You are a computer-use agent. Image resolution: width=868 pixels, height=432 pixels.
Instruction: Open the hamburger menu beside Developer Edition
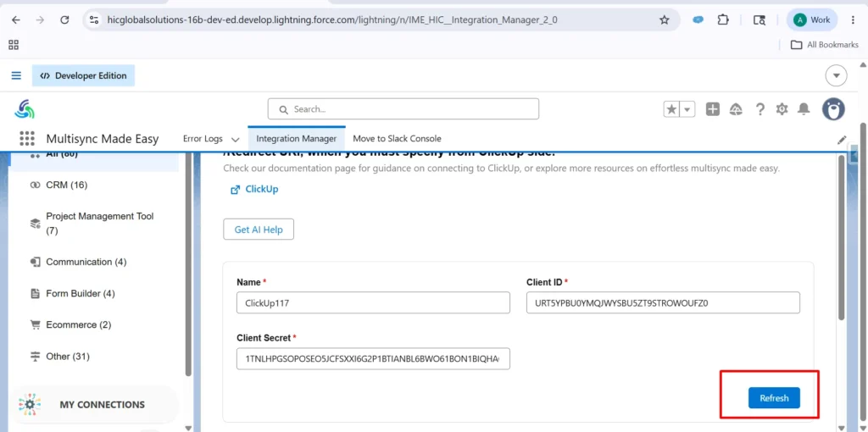(x=17, y=75)
